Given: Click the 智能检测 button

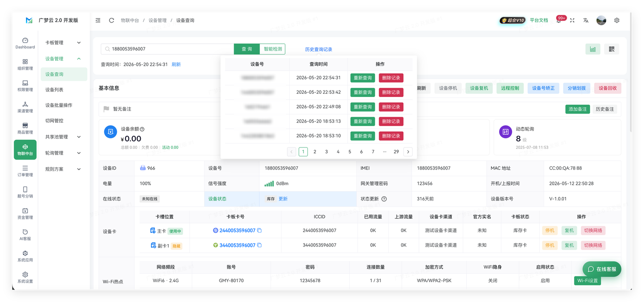Looking at the screenshot, I should tap(272, 49).
